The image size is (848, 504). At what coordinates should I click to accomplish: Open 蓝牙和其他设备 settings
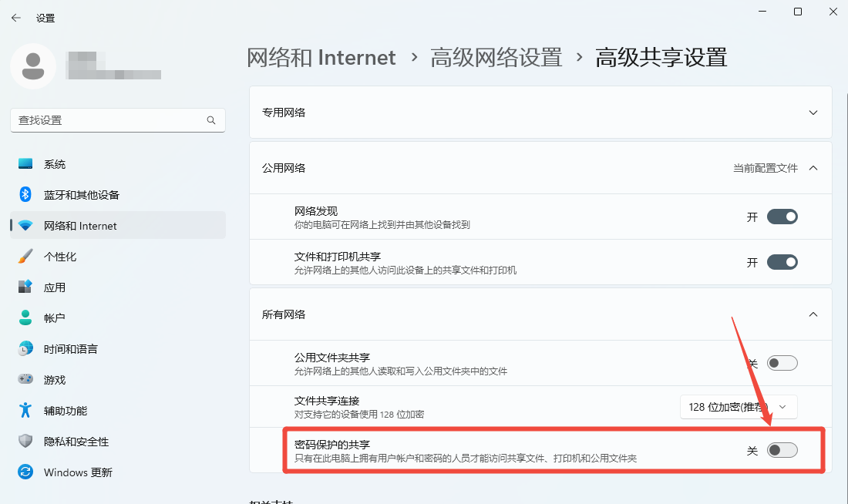click(x=81, y=195)
